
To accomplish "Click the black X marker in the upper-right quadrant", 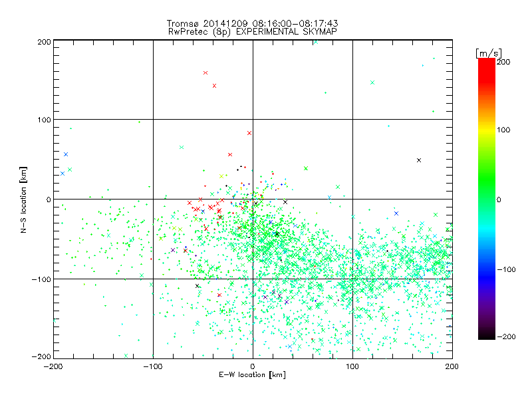I will [419, 160].
